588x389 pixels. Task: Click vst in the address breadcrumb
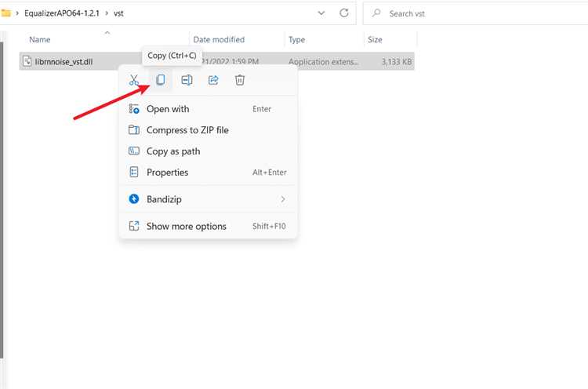tap(118, 13)
